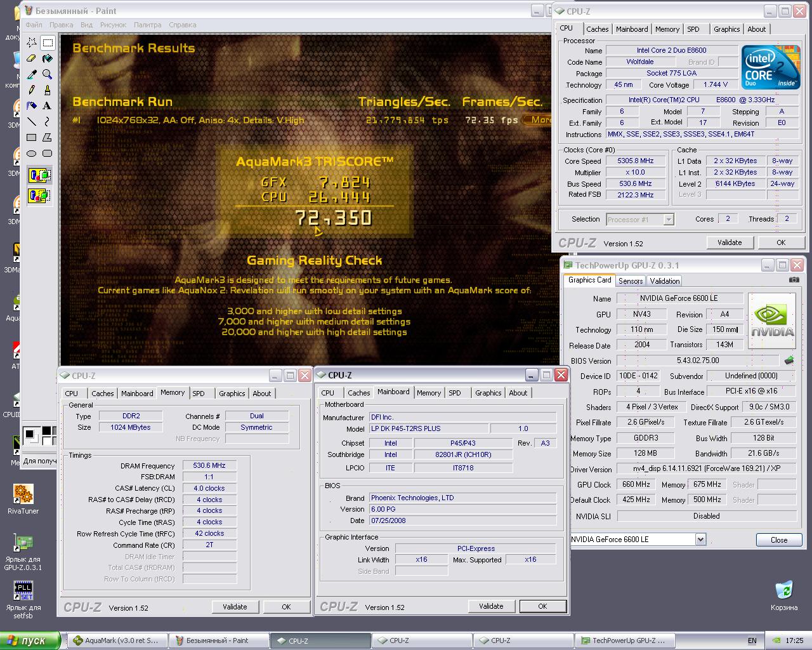Image resolution: width=812 pixels, height=650 pixels.
Task: Click the Intel Core 2 Duo logo in CPU-Z
Action: pyautogui.click(x=771, y=67)
